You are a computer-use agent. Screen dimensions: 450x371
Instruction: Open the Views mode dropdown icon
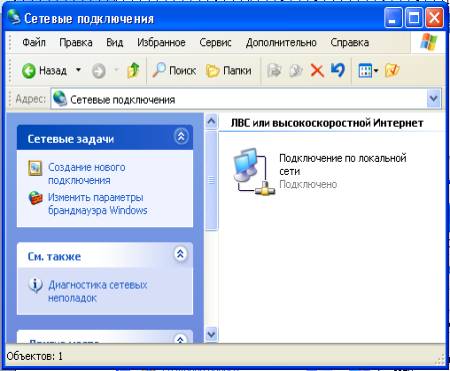pyautogui.click(x=368, y=71)
